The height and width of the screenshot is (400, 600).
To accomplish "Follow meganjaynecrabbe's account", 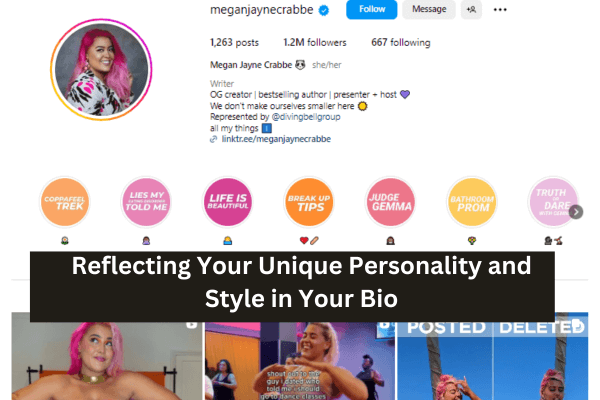I will pyautogui.click(x=372, y=9).
